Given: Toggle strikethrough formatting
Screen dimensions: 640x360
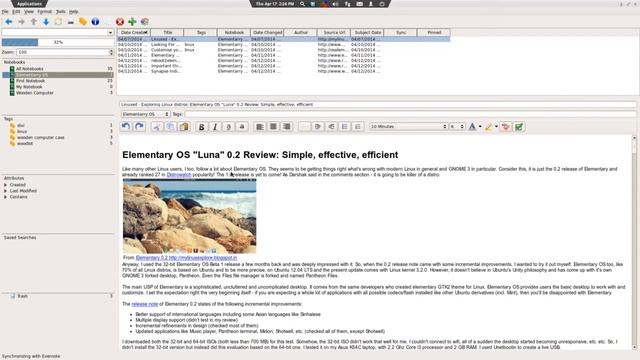Looking at the screenshot, I should [x=242, y=127].
